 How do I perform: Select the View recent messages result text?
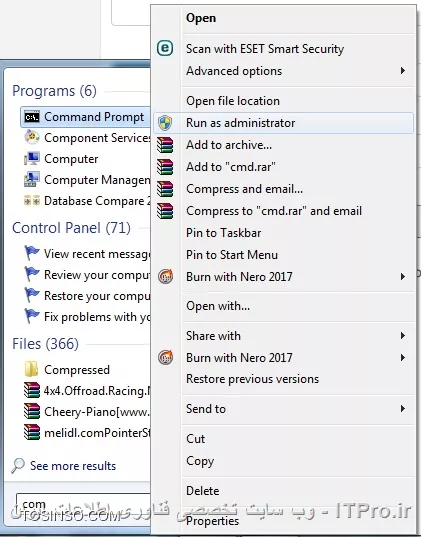[97, 254]
